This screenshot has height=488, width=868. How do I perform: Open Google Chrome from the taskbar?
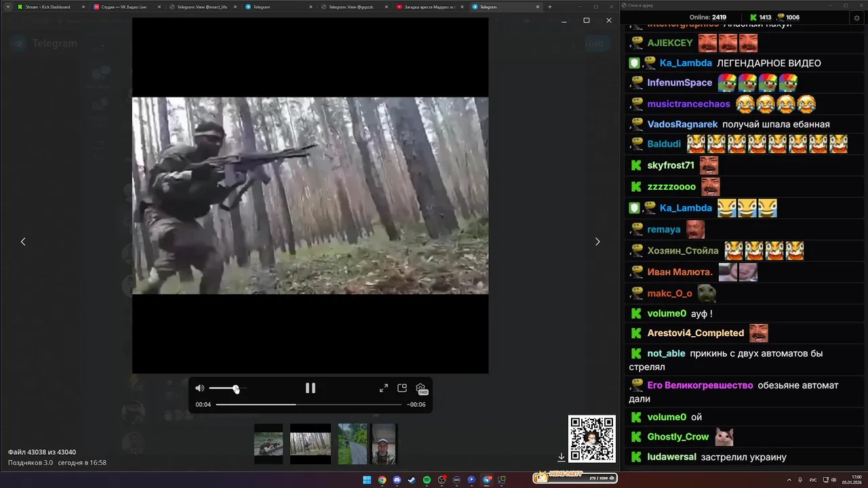pos(382,480)
